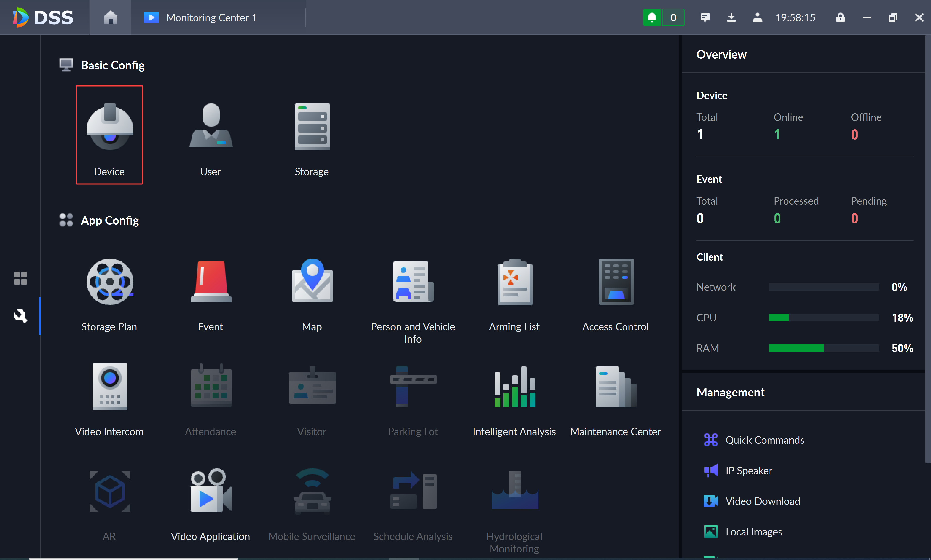Click the alarm count badge showing 0
Viewport: 931px width, 560px height.
pyautogui.click(x=673, y=17)
